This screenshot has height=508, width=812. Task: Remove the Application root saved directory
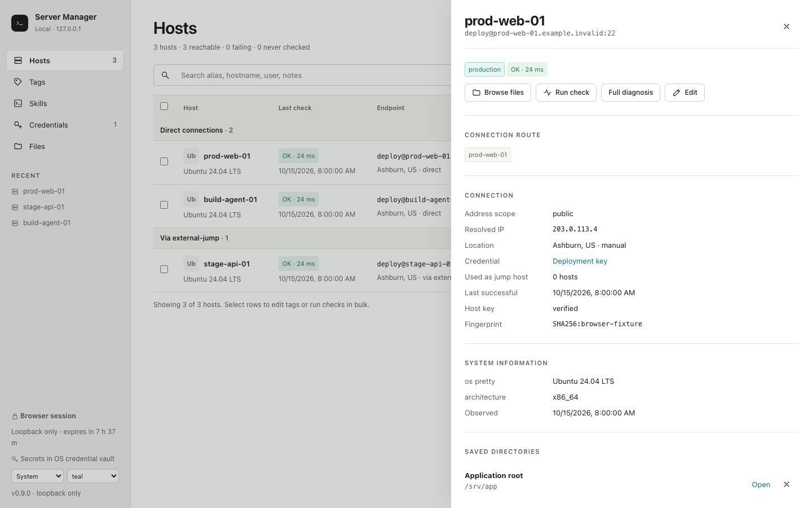787,484
